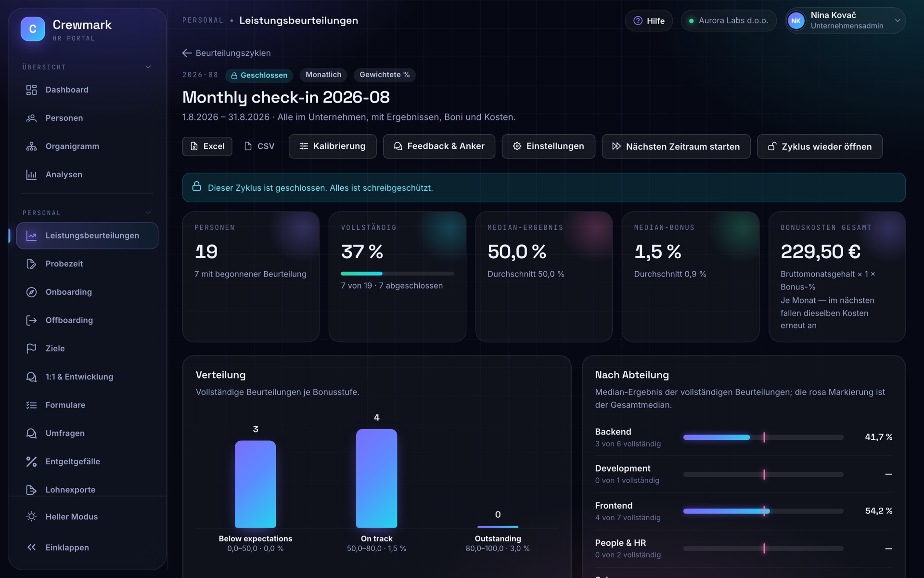
Task: Select the Ziele flag icon
Action: [x=31, y=349]
